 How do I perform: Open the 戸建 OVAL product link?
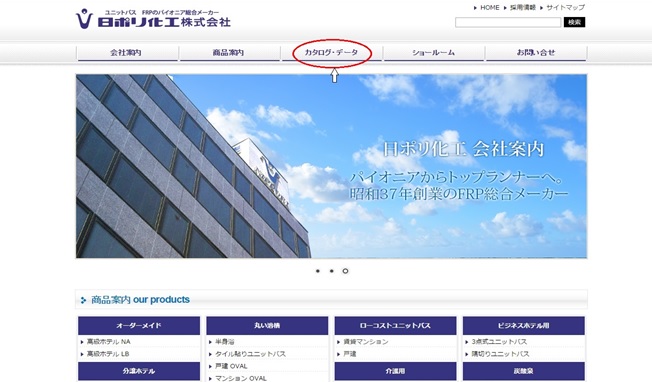pos(231,366)
